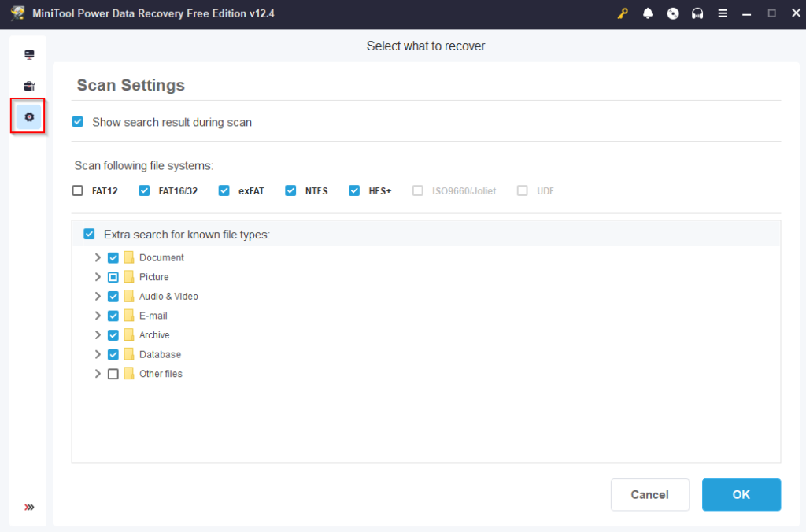Select the Document tree label
Image resolution: width=806 pixels, height=532 pixels.
[161, 257]
